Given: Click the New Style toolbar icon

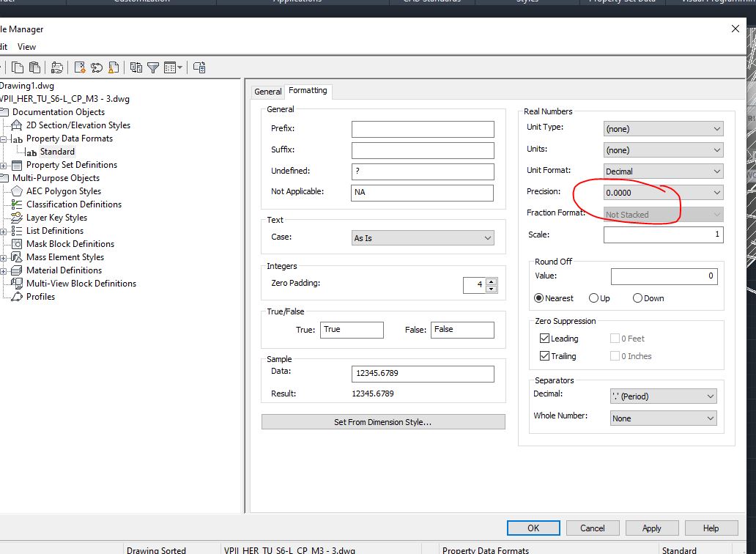Looking at the screenshot, I should 80,67.
